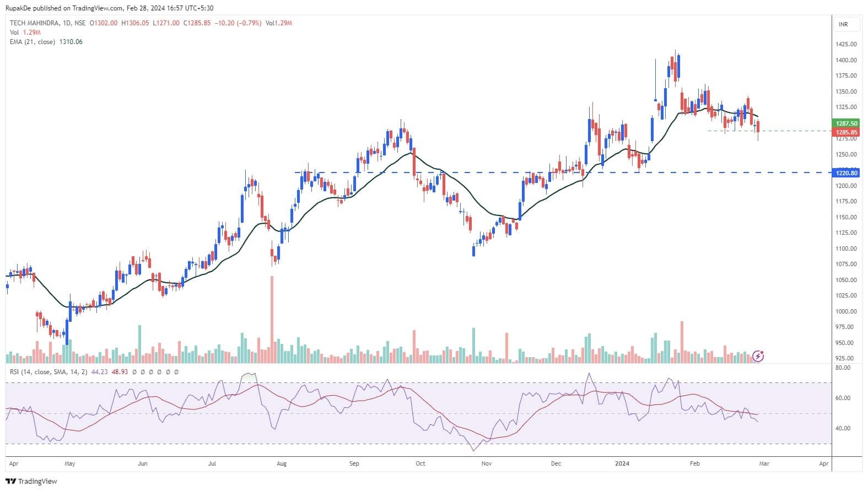Click the purple lightning bolt icon
868x491 pixels.
pyautogui.click(x=758, y=356)
